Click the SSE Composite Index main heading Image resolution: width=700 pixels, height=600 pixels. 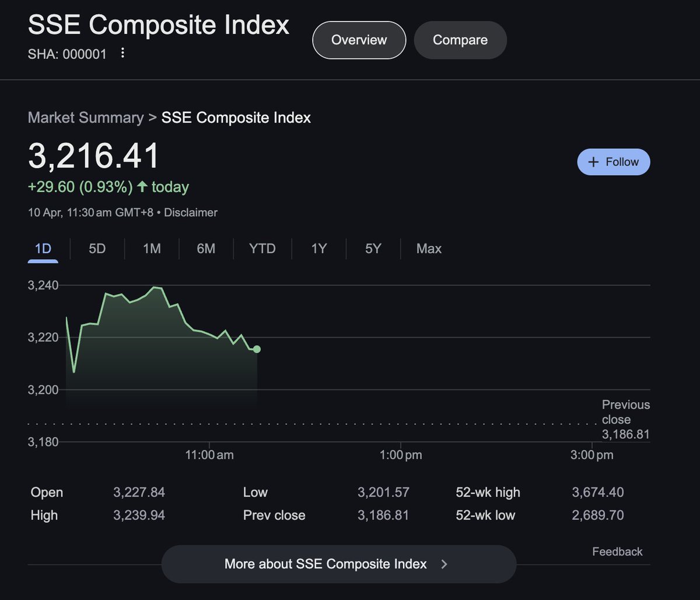(159, 25)
